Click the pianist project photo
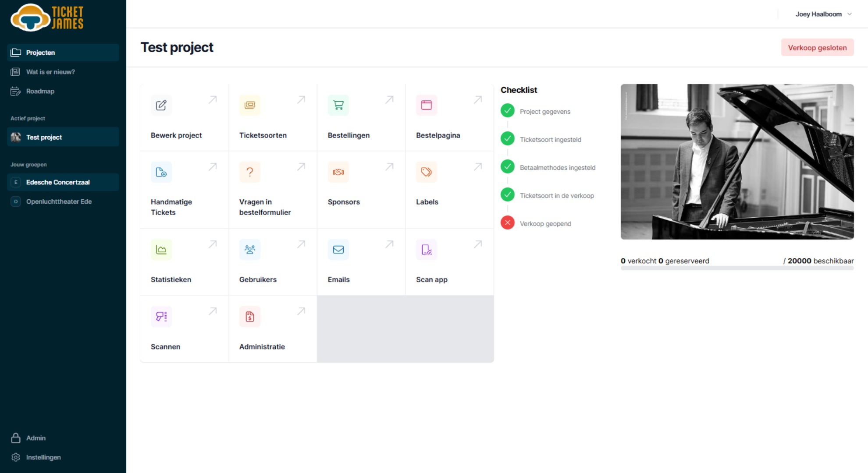 click(x=737, y=162)
